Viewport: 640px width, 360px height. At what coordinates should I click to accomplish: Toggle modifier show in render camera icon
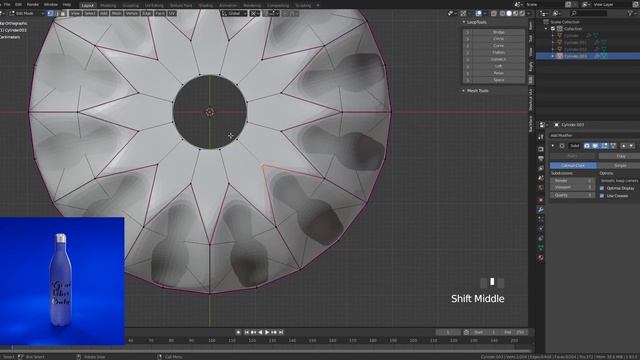tap(587, 146)
